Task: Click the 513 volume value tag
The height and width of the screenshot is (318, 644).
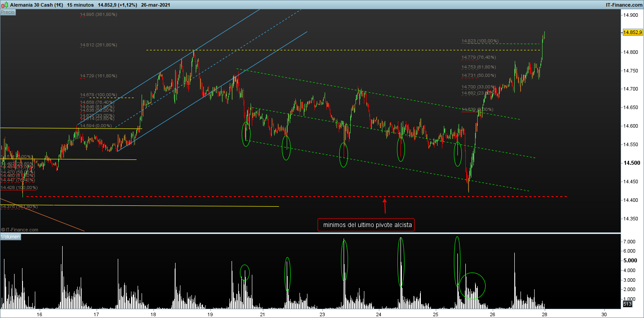Action: point(627,304)
